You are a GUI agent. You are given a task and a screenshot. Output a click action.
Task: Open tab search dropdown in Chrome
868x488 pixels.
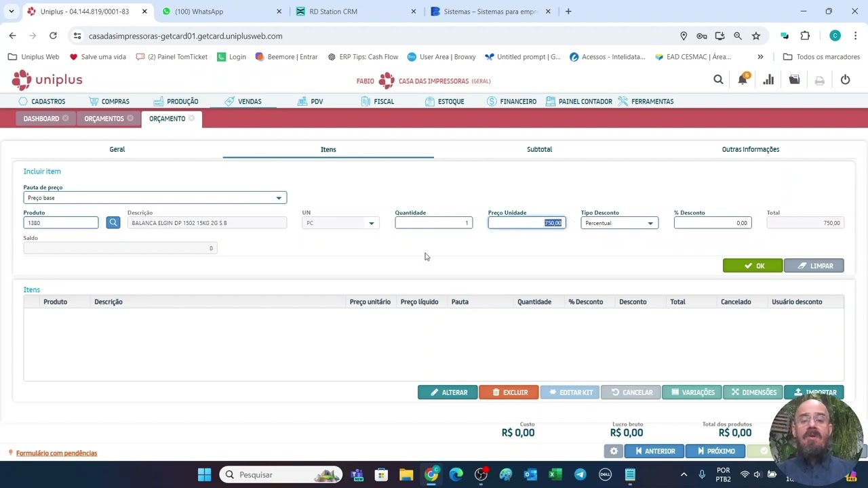[x=12, y=12]
